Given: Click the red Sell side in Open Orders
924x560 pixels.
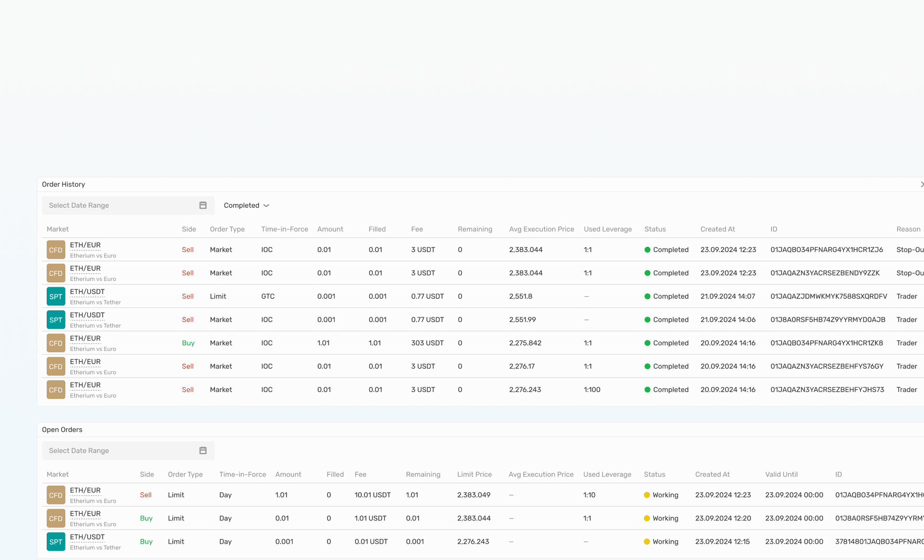Looking at the screenshot, I should [x=146, y=495].
